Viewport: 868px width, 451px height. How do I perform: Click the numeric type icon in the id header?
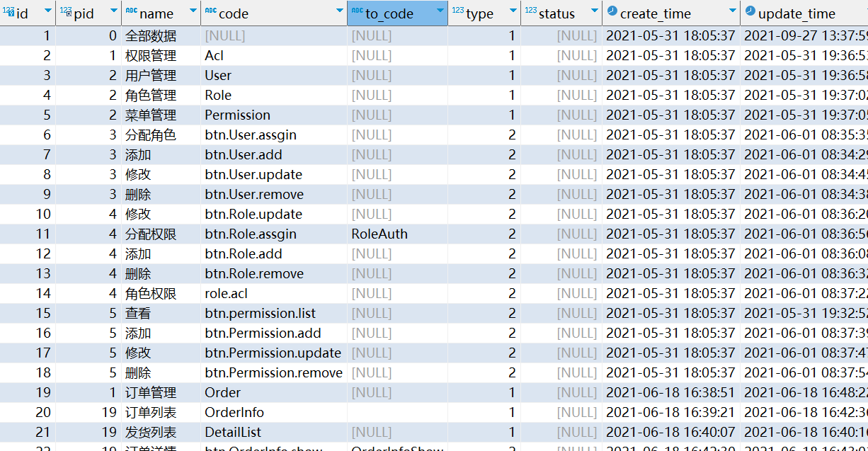[x=8, y=12]
